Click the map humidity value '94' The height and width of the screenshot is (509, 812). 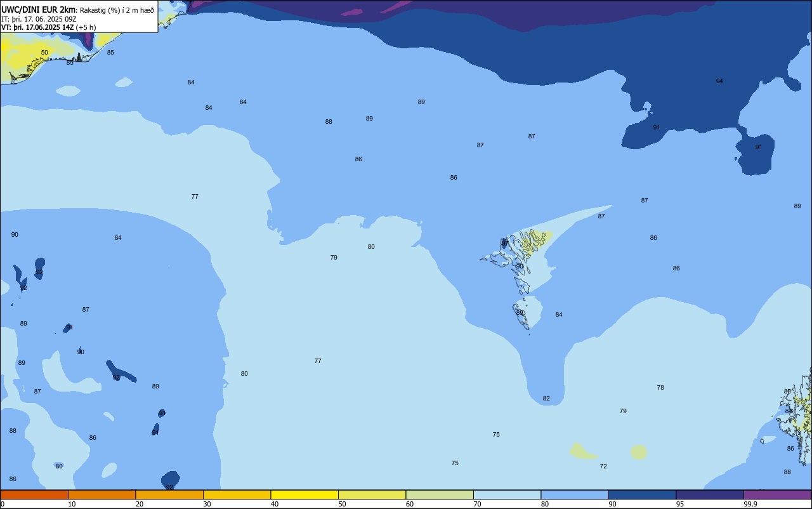(x=719, y=81)
